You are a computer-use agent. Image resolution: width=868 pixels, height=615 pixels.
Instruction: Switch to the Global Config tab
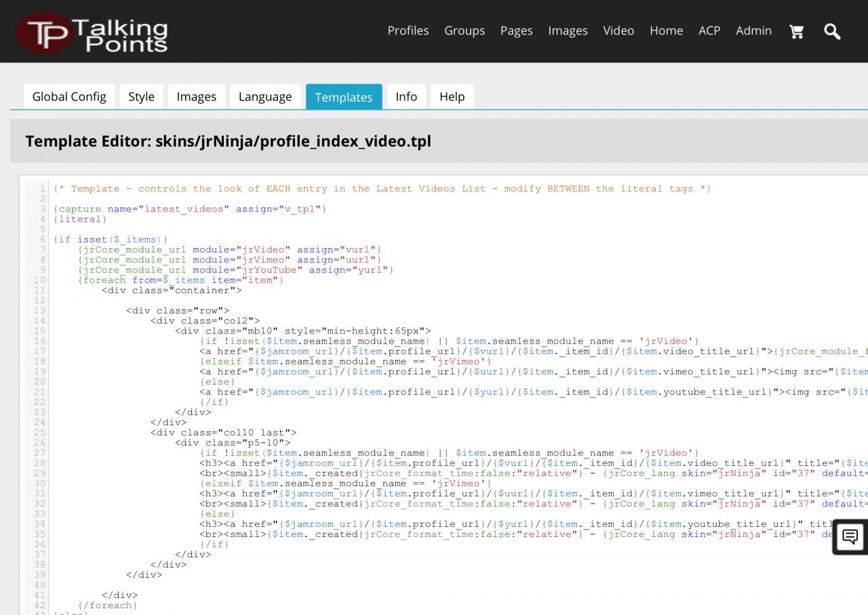pyautogui.click(x=69, y=96)
